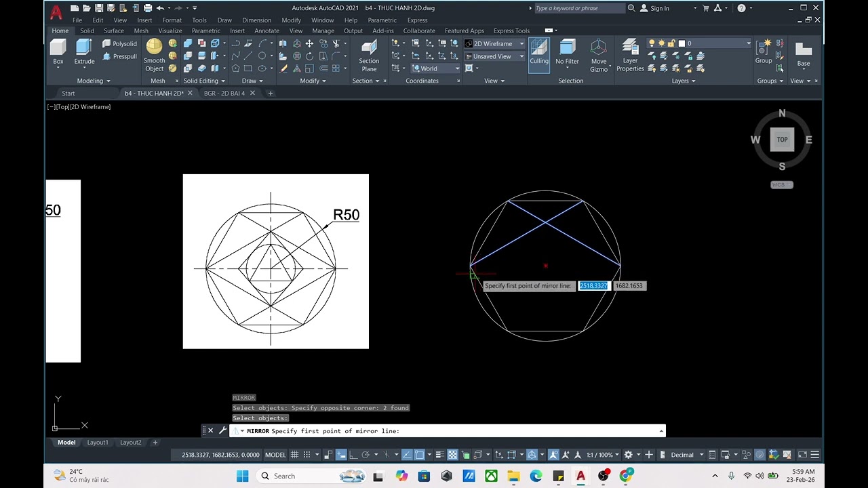Click the Group objects icon
Screen dimensions: 868x488
click(x=764, y=52)
